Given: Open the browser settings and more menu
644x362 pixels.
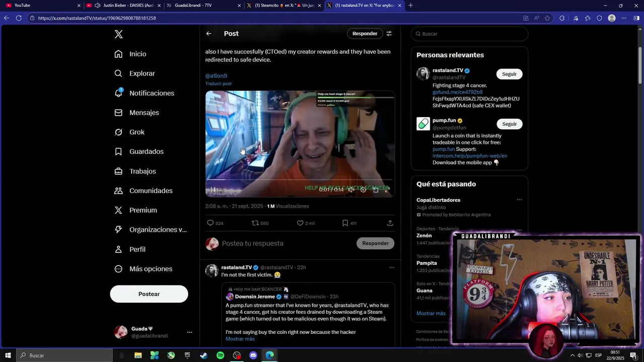Looking at the screenshot, I should click(x=623, y=18).
